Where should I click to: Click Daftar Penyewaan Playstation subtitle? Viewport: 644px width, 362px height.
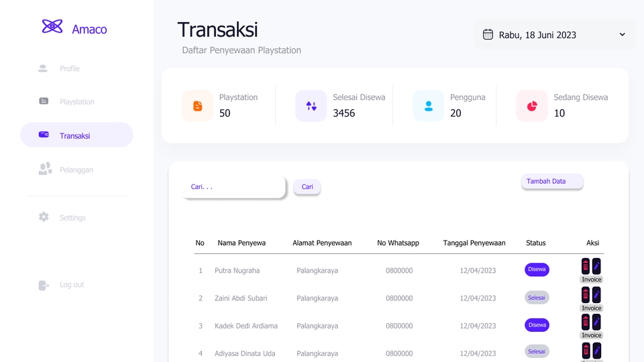point(241,50)
